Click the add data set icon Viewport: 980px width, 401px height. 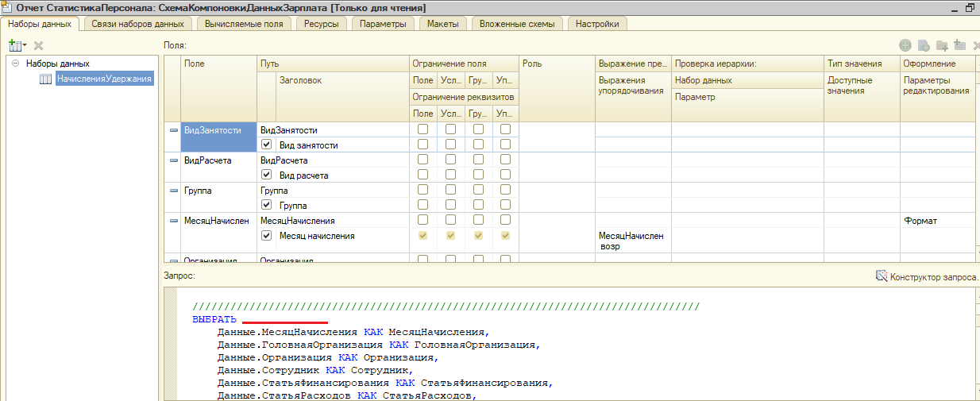point(16,46)
